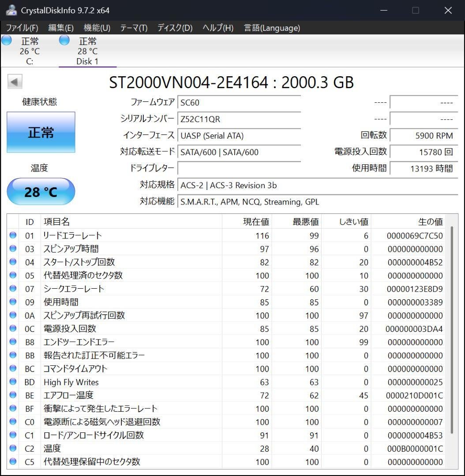Click status orb for 01 リードエラーレート row

13,235
